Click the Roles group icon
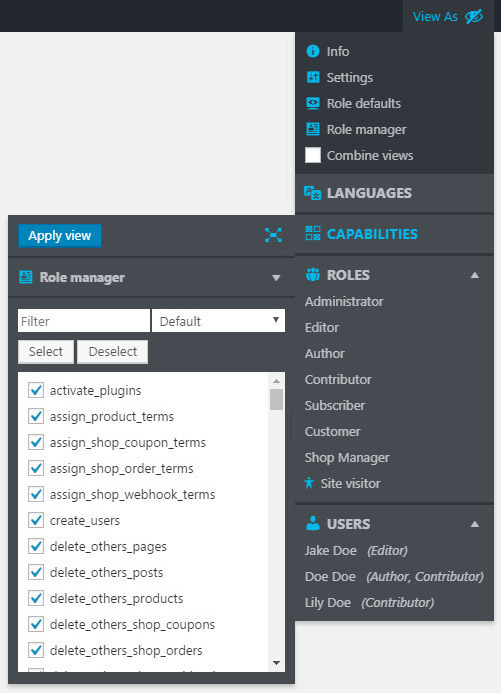 [313, 275]
